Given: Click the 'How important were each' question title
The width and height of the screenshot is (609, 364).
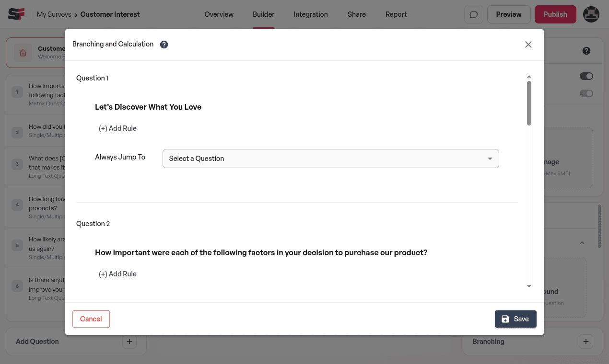Looking at the screenshot, I should click(x=261, y=252).
